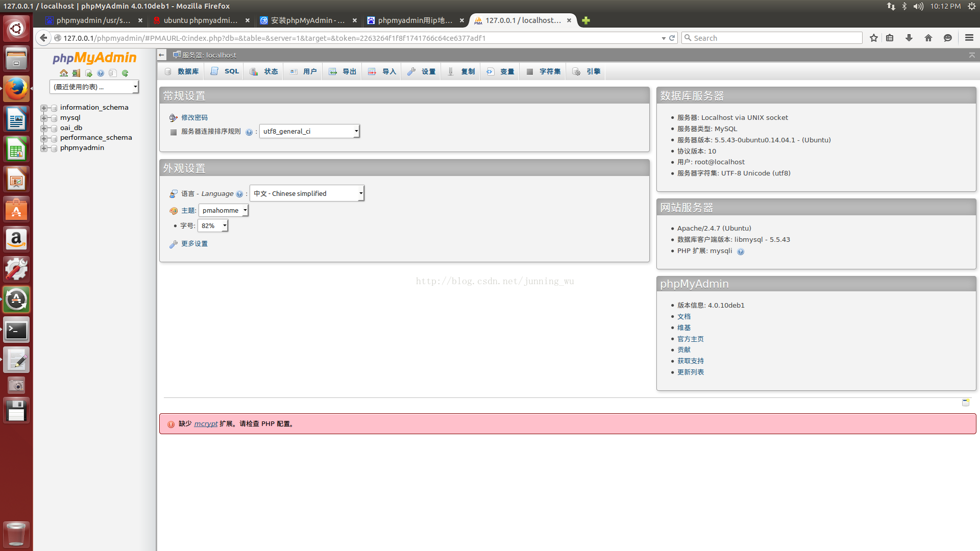Go to phpMyAdmin home via house icon
This screenshot has width=980, height=551.
tap(64, 73)
